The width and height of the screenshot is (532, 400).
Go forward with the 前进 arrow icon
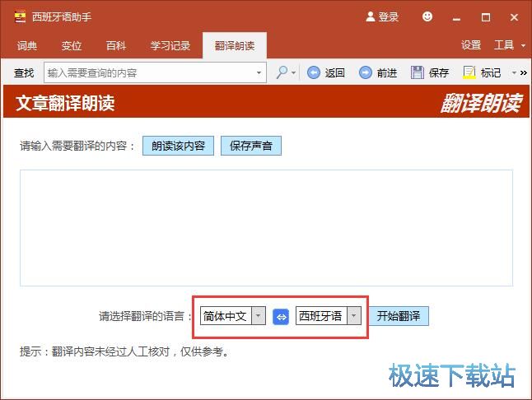tap(366, 72)
